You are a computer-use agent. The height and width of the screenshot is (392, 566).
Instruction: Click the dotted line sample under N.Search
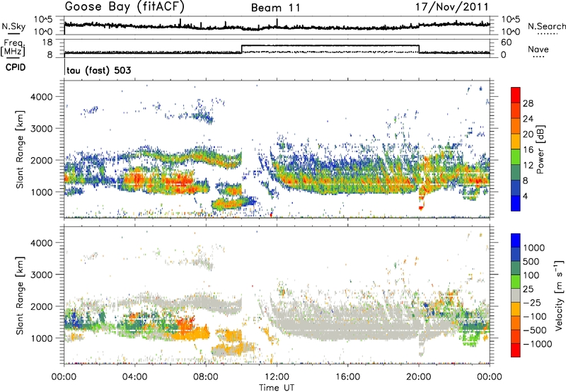tap(548, 33)
